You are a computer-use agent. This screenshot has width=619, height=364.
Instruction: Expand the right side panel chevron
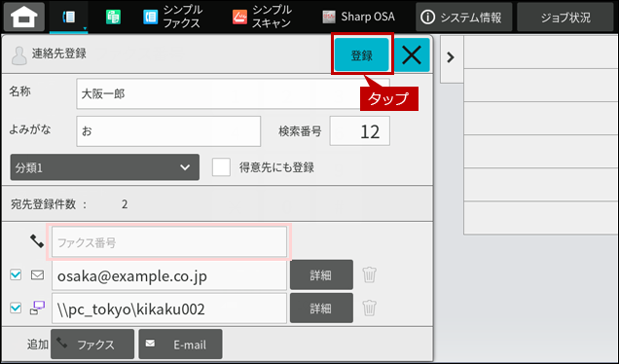pos(451,57)
